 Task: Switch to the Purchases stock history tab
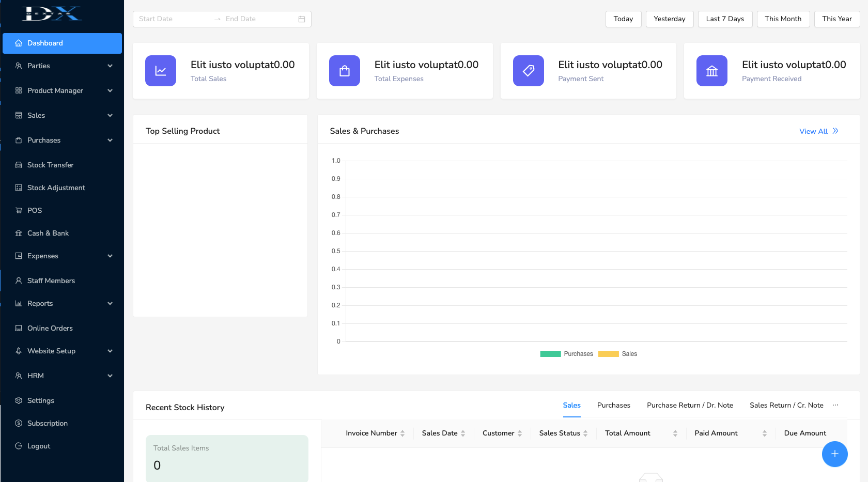coord(613,405)
